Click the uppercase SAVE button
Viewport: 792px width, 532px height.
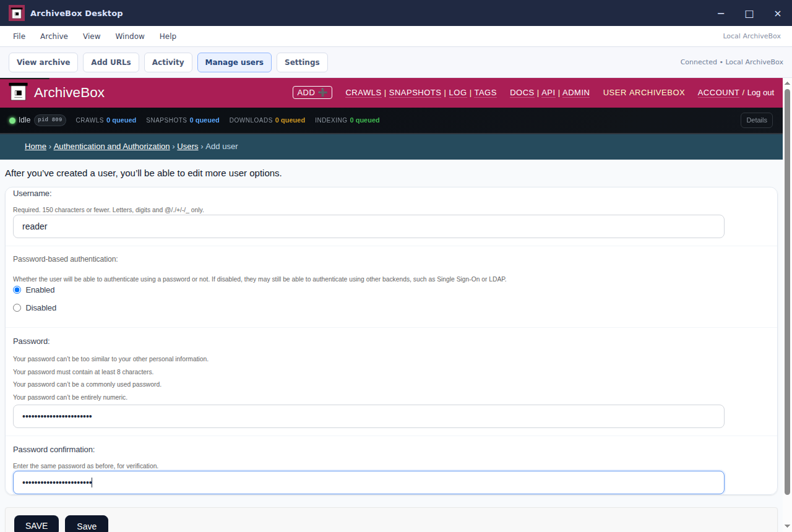(x=37, y=525)
